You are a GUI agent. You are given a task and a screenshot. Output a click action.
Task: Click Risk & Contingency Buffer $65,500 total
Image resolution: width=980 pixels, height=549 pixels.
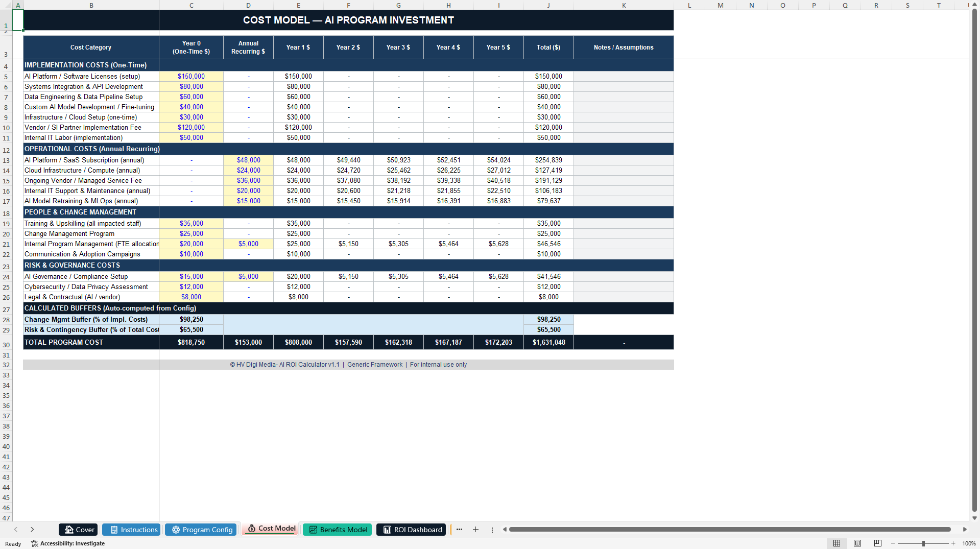pos(548,330)
